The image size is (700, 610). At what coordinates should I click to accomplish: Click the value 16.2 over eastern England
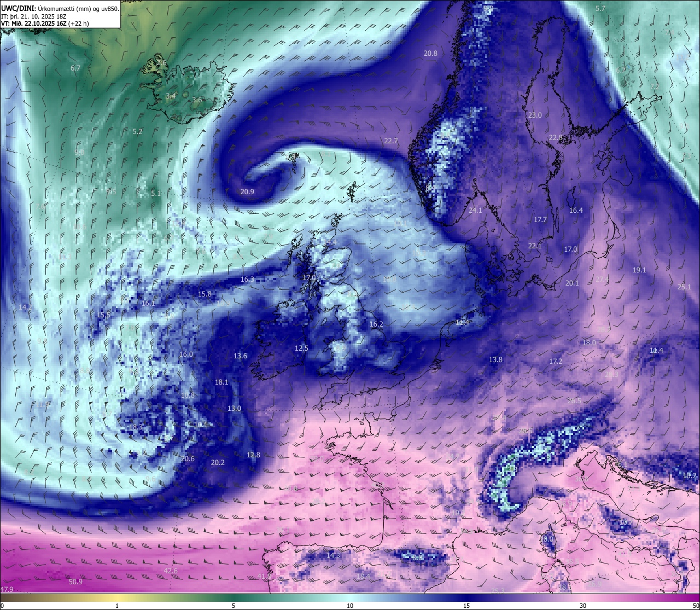coord(376,324)
